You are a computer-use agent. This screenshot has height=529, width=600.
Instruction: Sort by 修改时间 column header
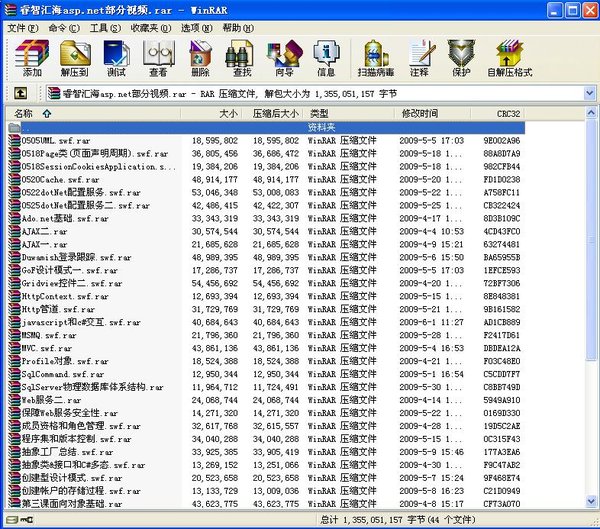(433, 113)
